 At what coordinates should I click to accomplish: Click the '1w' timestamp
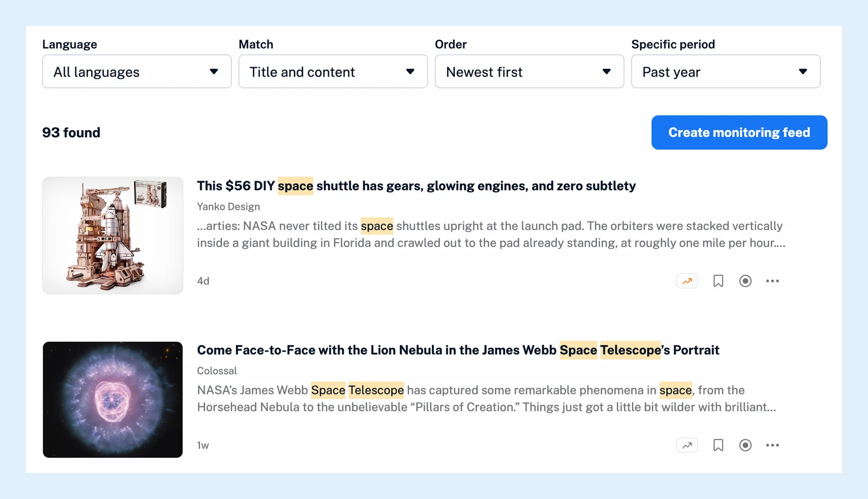tap(203, 445)
